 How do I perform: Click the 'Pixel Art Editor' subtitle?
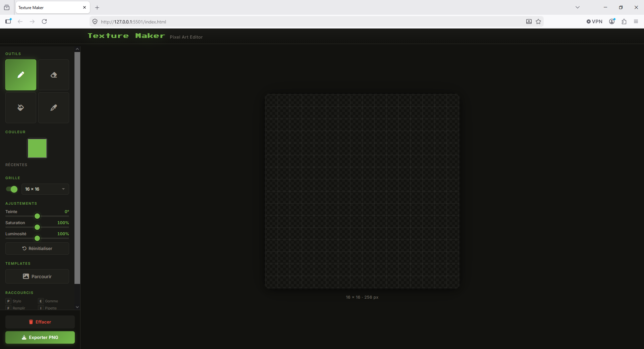click(x=186, y=37)
